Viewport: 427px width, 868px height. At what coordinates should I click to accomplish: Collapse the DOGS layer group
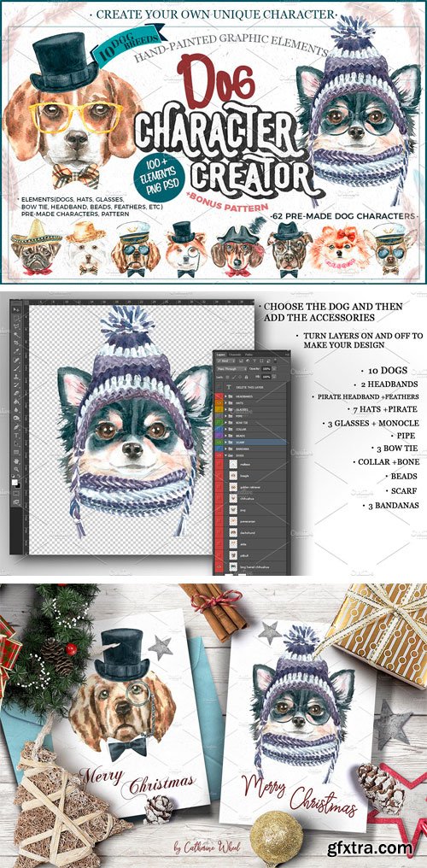click(x=225, y=455)
